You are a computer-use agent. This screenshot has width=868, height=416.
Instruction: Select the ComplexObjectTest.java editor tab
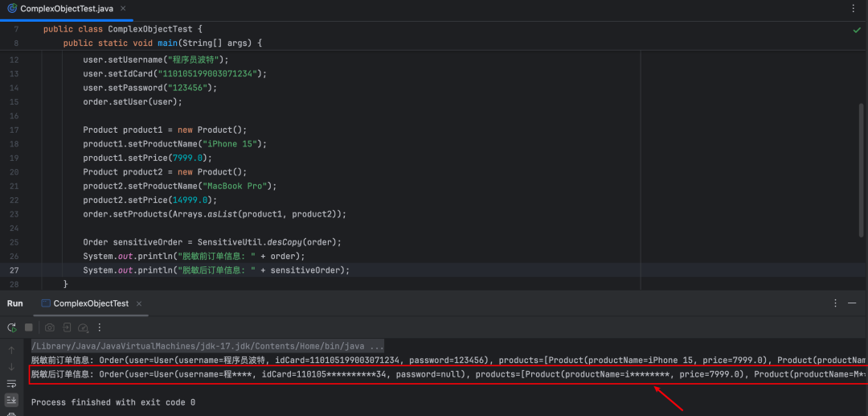(x=67, y=9)
